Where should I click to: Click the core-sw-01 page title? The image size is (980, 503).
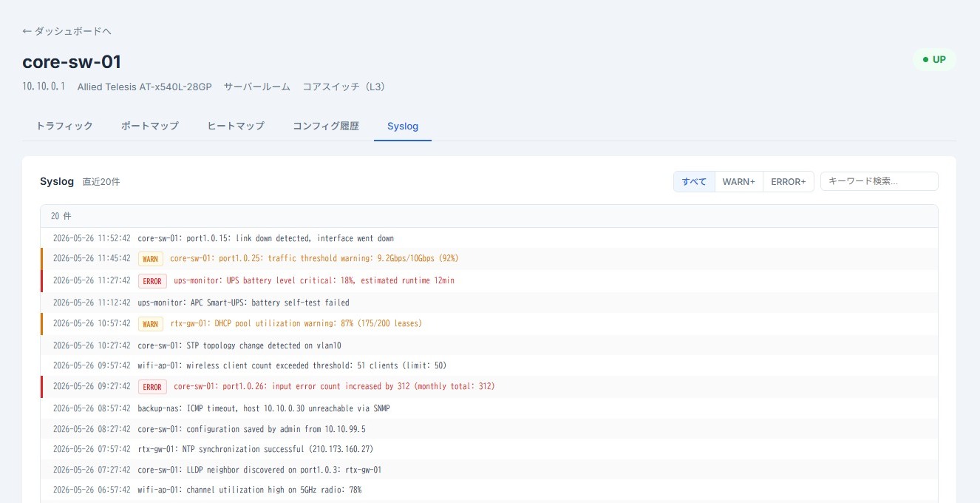(x=72, y=61)
